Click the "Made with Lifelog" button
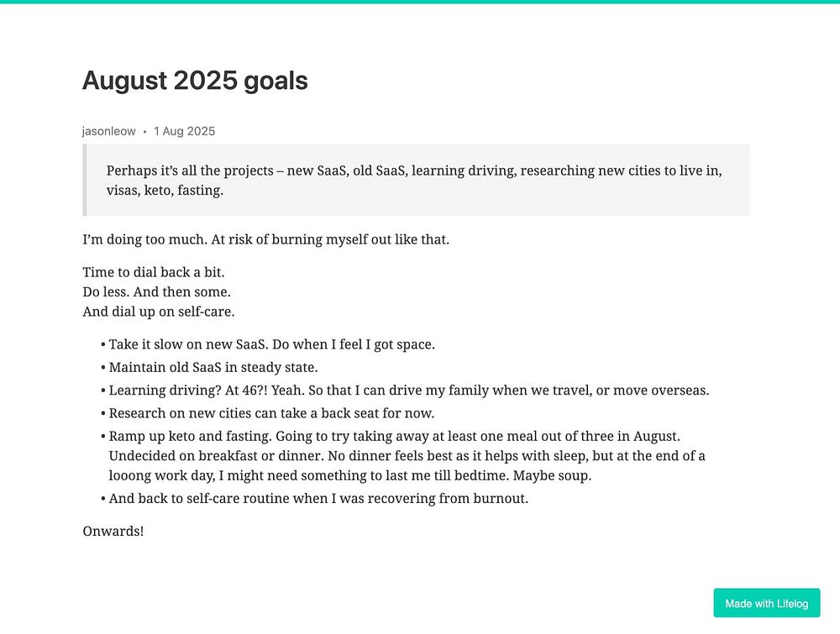The image size is (840, 634). pyautogui.click(x=766, y=603)
